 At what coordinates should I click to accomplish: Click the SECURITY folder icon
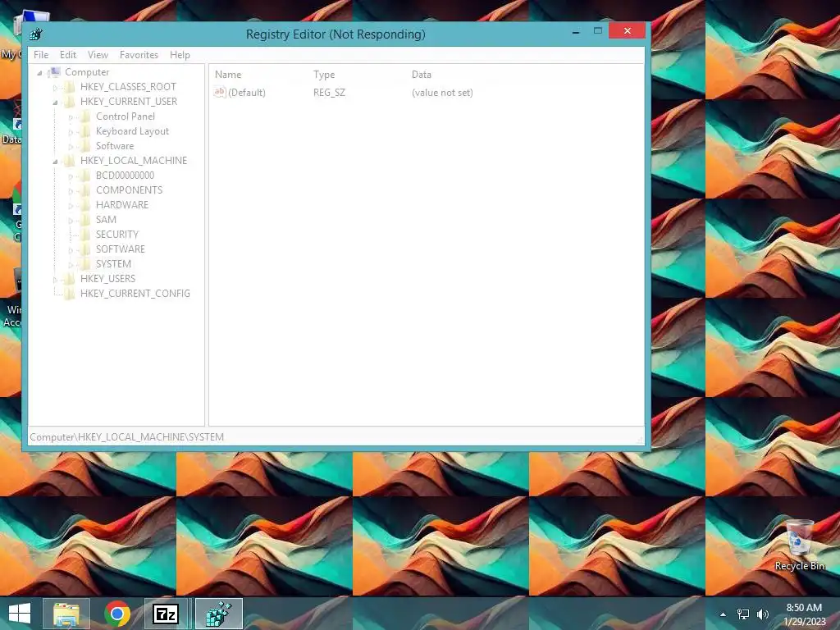point(84,234)
